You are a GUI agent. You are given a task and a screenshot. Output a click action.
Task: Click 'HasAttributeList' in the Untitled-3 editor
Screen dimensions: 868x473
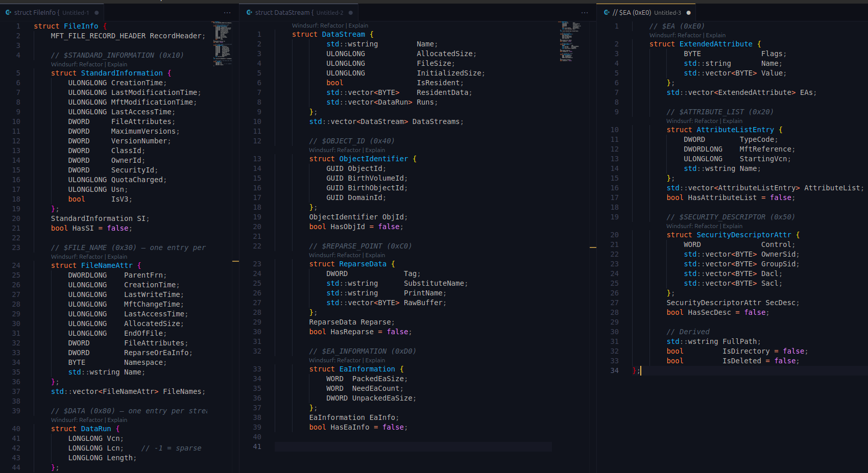(722, 197)
